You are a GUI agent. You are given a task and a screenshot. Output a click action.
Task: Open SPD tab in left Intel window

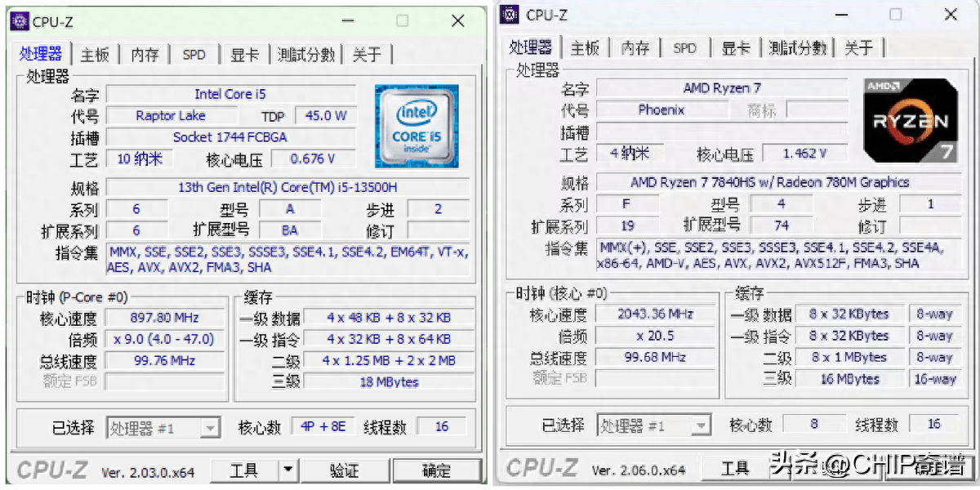click(x=194, y=55)
